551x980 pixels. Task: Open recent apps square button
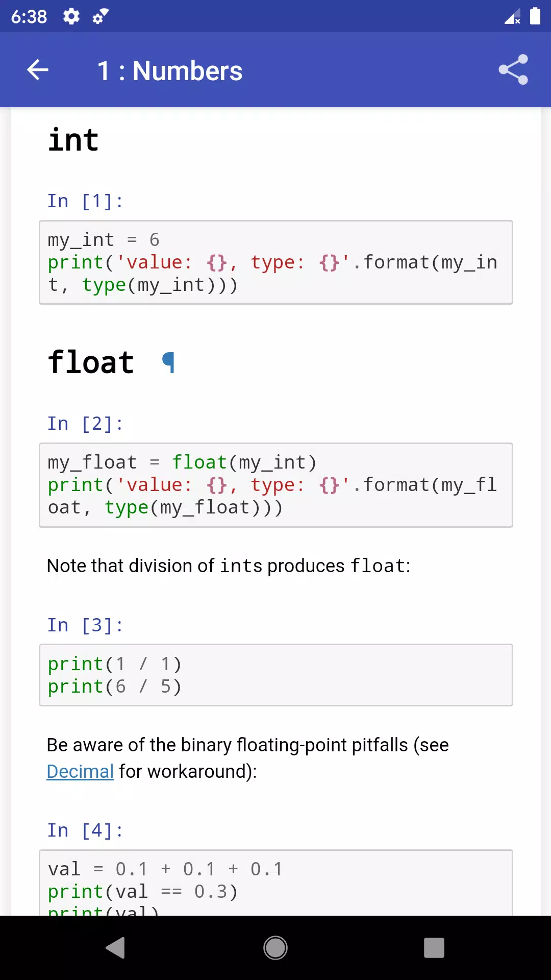434,948
